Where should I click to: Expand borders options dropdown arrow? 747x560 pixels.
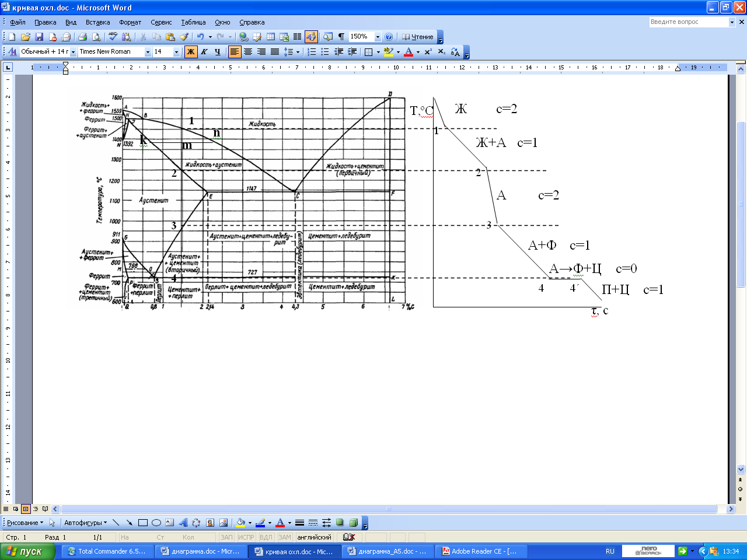378,52
